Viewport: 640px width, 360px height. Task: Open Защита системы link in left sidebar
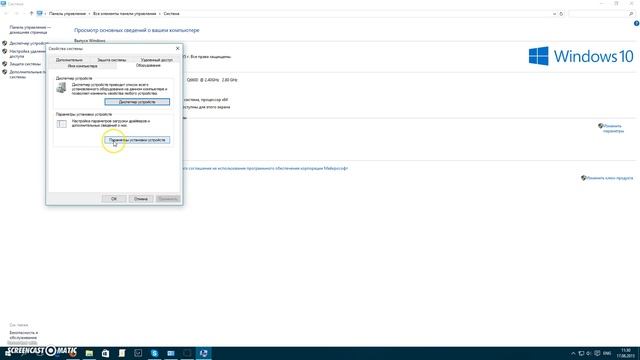(x=25, y=64)
